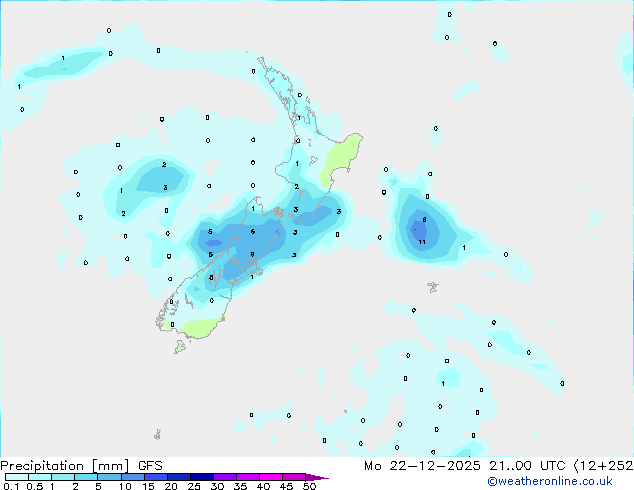Choose the 20–25 mm legend color swatch
This screenshot has height=490, width=634.
click(178, 477)
